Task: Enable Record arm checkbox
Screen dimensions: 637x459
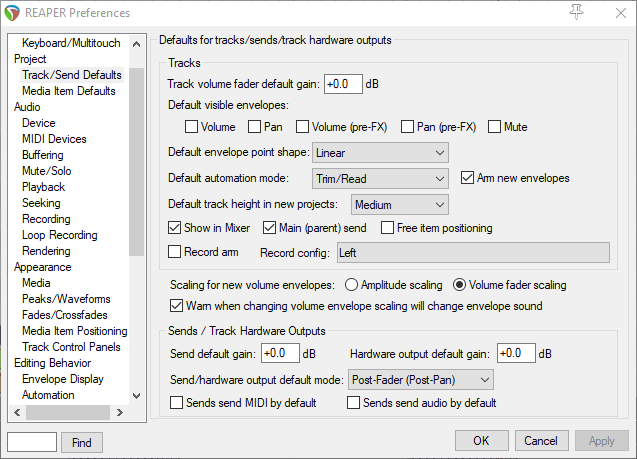Action: [176, 252]
